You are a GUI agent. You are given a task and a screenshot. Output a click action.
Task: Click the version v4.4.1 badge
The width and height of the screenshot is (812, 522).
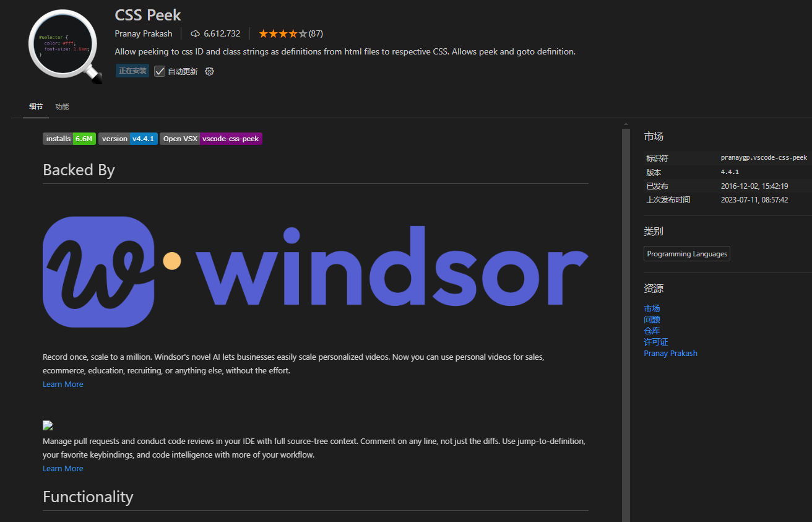128,139
